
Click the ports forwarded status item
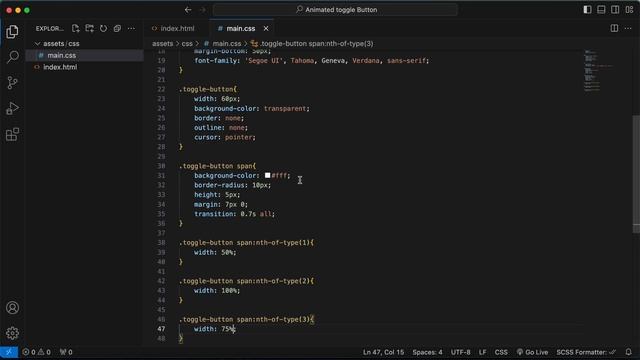click(66, 352)
